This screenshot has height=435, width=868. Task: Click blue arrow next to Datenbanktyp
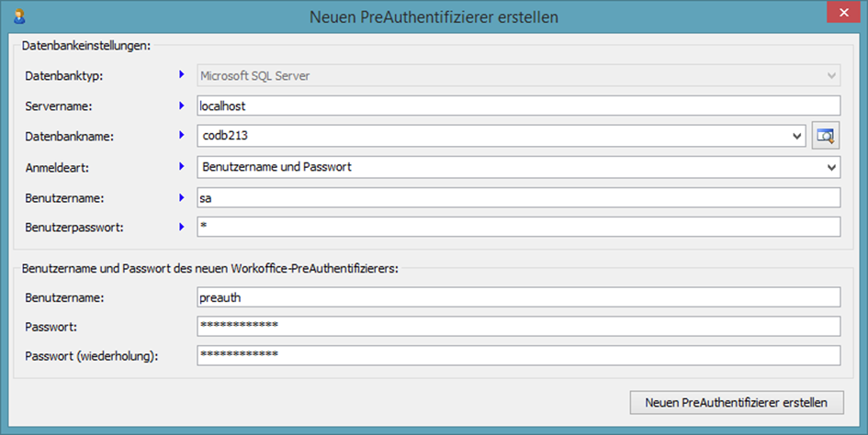[182, 75]
